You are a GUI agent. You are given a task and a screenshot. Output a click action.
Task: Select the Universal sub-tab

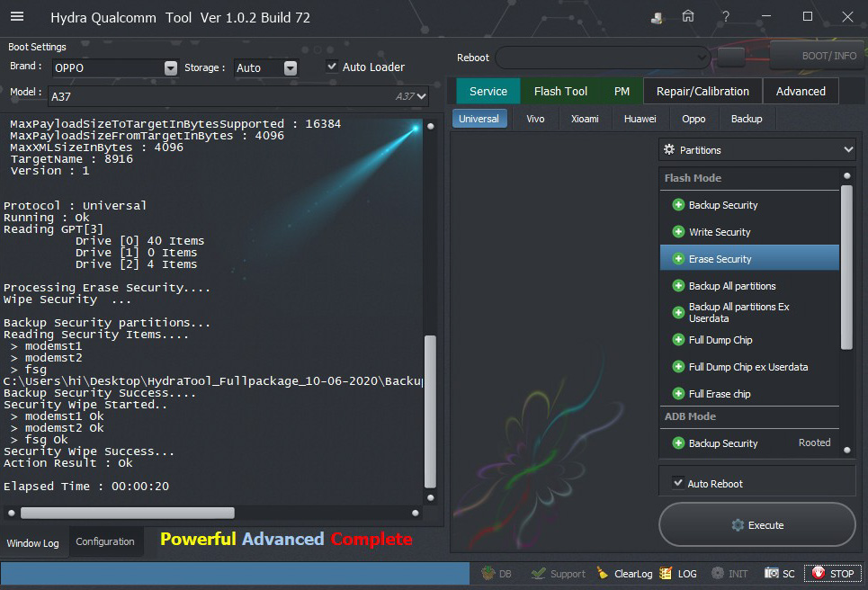(x=479, y=119)
